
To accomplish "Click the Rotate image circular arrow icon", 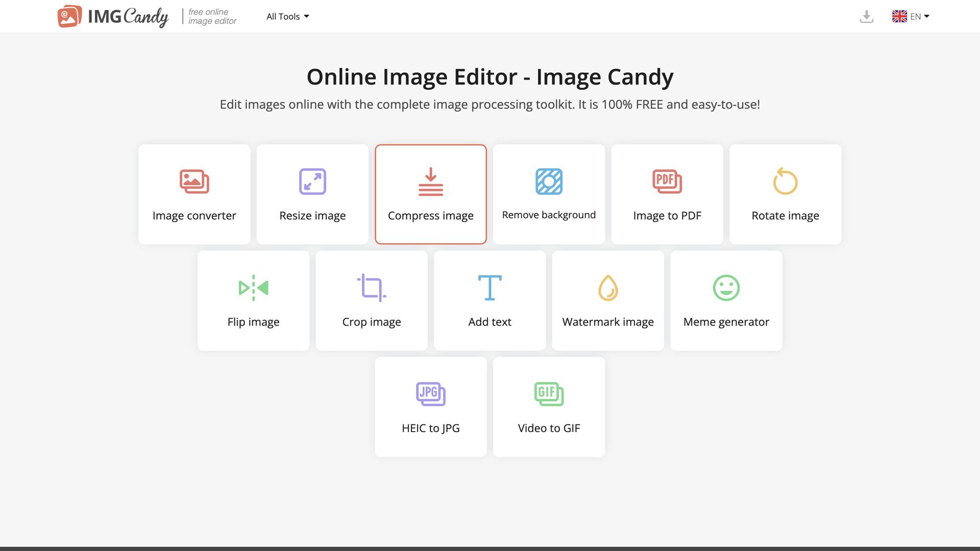I will pyautogui.click(x=785, y=181).
